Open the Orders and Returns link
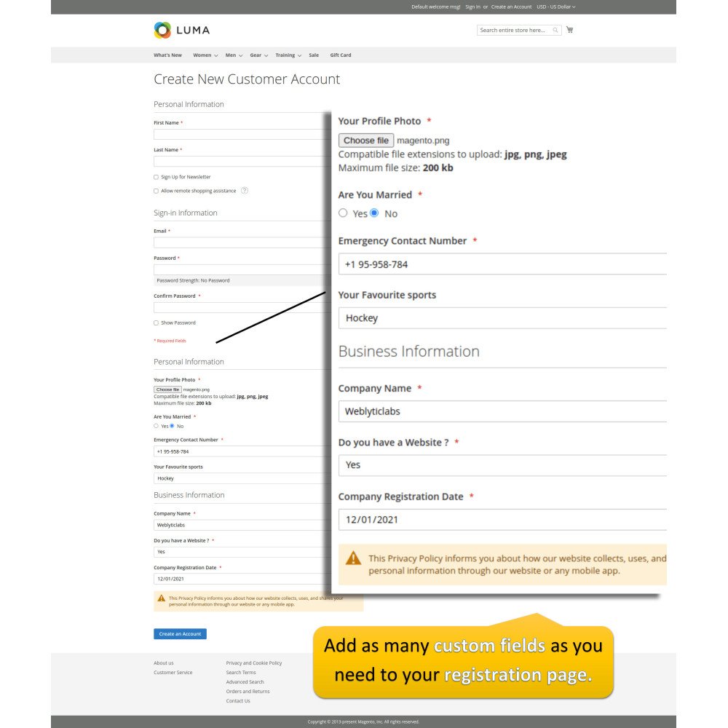The image size is (728, 728). 248,692
